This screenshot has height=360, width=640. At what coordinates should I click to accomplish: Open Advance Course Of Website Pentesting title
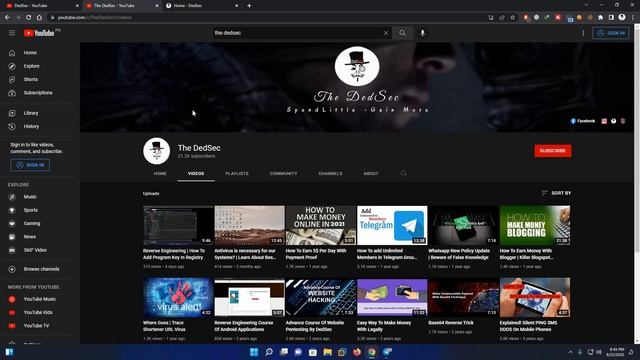tap(315, 326)
